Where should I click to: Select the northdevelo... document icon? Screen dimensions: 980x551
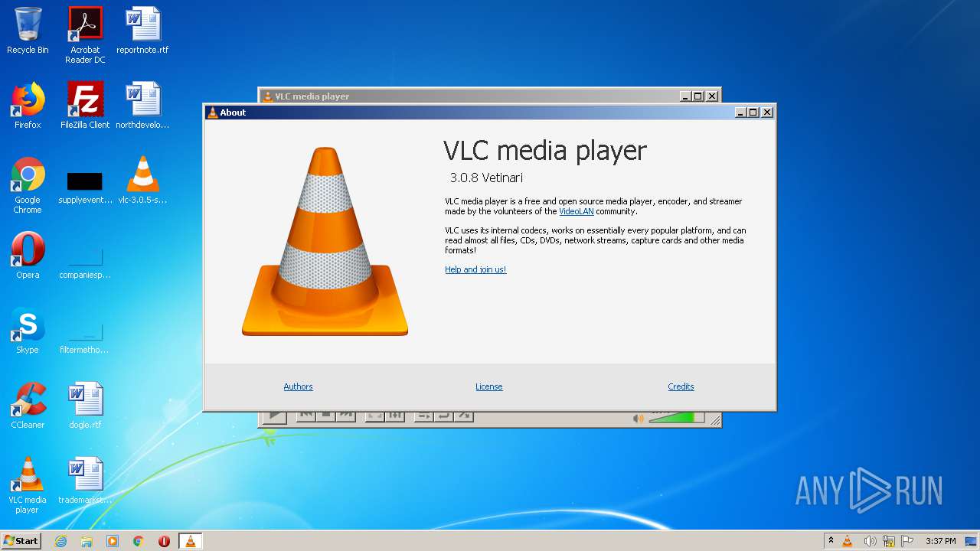coord(142,106)
